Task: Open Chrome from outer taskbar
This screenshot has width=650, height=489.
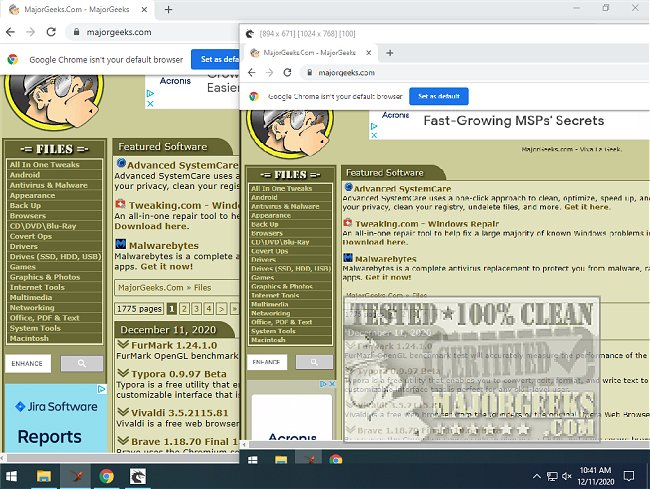Action: (x=107, y=476)
